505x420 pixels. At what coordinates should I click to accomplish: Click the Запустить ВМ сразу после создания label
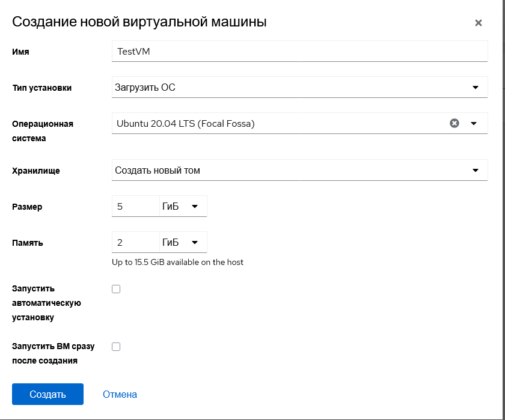[53, 354]
